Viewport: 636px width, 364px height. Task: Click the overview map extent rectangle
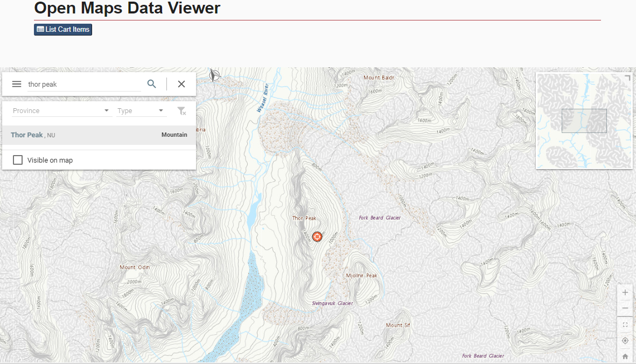click(x=584, y=121)
